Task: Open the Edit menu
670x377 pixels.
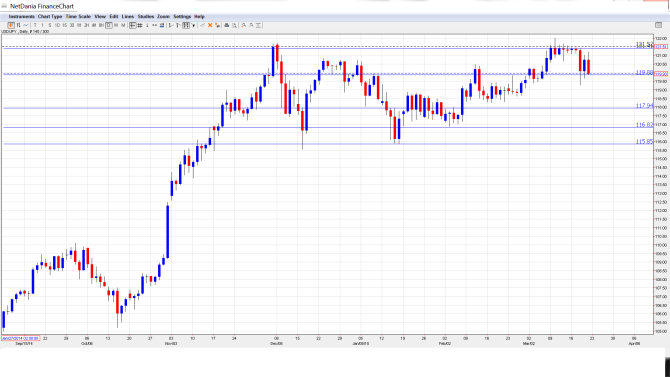Action: tap(114, 16)
